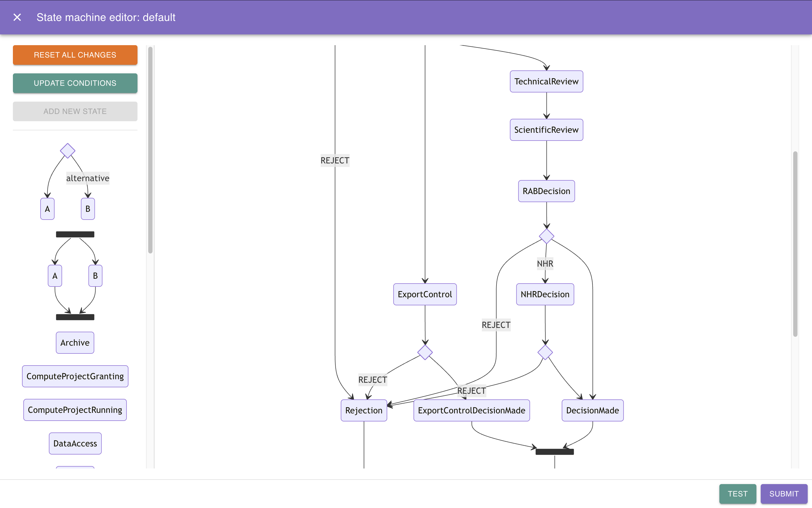Select the ComputeProjectGranting palette state

[x=75, y=376]
